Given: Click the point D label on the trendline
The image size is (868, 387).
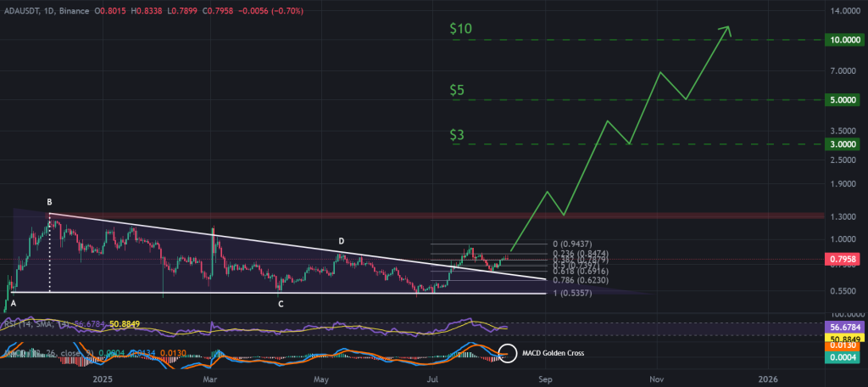Looking at the screenshot, I should (x=342, y=241).
